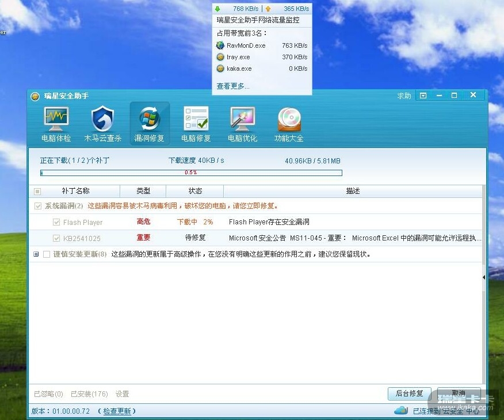Click the MS11-045 Excel vulnerability description
The width and height of the screenshot is (504, 420).
(355, 238)
